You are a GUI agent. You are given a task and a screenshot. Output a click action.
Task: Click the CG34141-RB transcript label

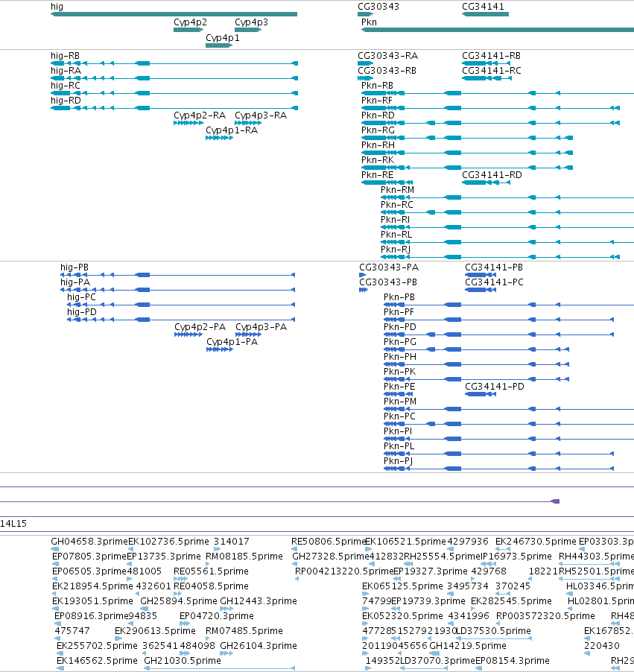point(491,56)
